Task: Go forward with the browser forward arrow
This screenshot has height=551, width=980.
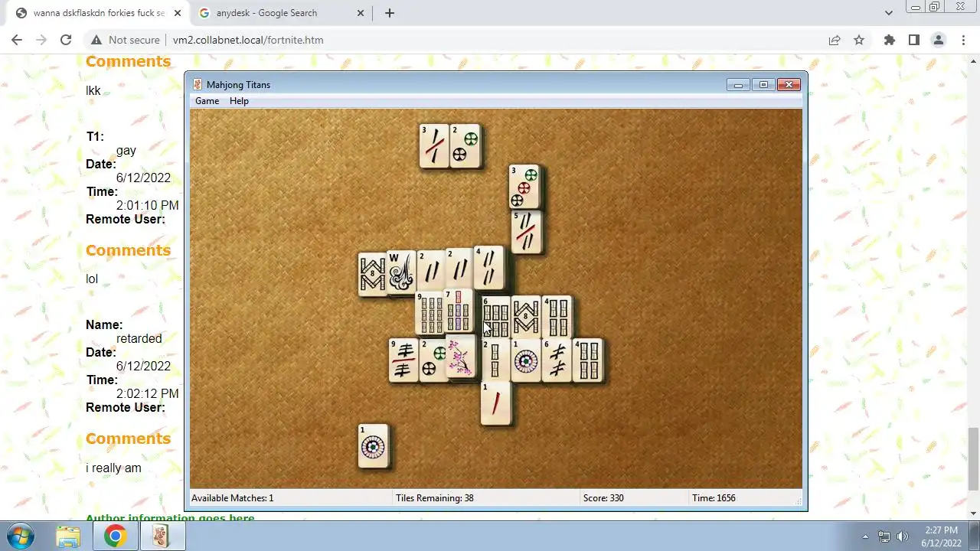Action: pos(41,40)
